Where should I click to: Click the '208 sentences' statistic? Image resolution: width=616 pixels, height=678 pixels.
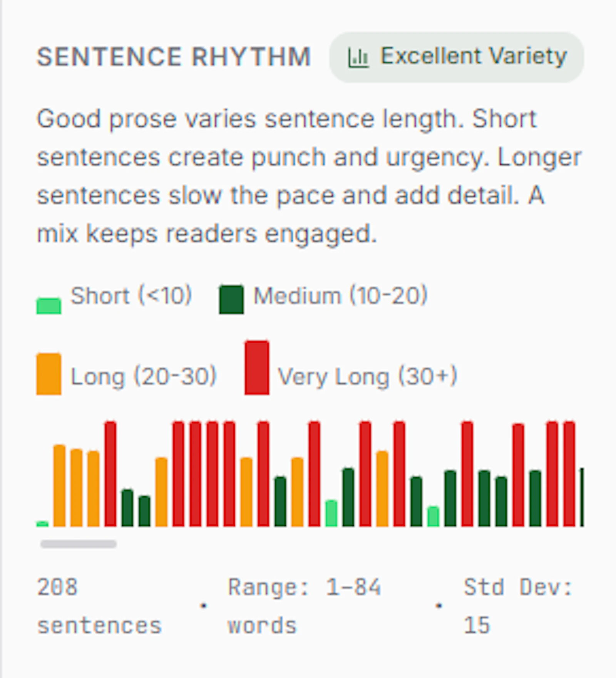coord(99,606)
